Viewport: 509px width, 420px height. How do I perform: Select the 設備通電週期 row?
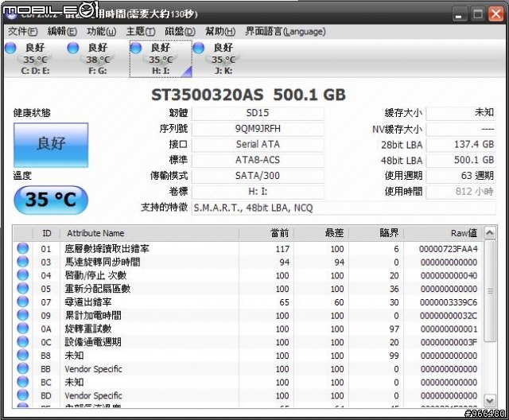248,342
